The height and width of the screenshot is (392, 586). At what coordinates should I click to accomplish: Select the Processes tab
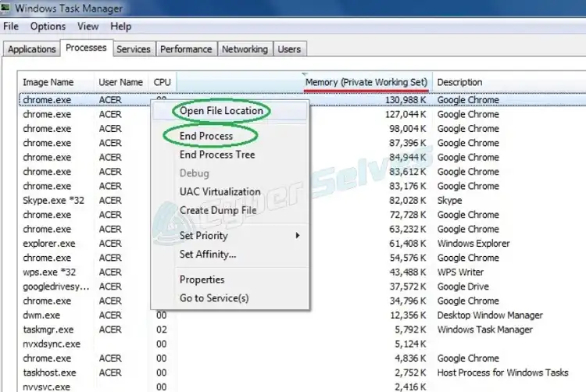click(x=86, y=48)
